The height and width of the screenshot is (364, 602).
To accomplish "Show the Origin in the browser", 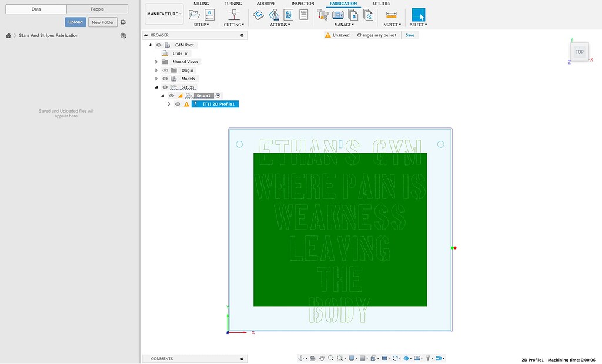I will tap(165, 70).
